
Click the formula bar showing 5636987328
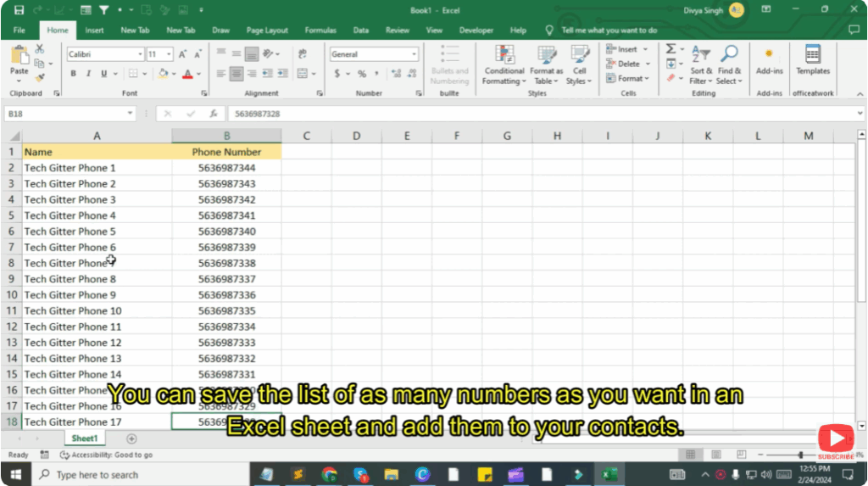coord(542,114)
